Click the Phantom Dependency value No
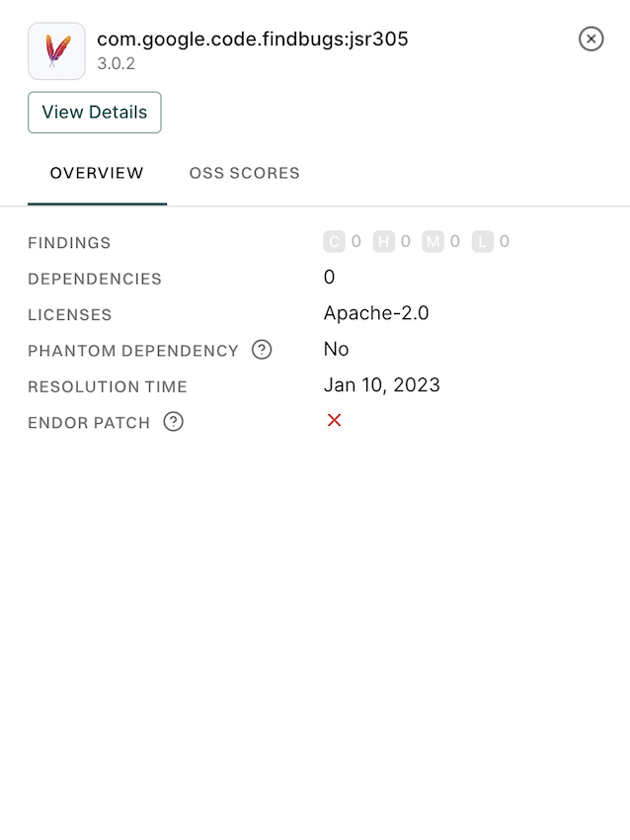 coord(336,349)
